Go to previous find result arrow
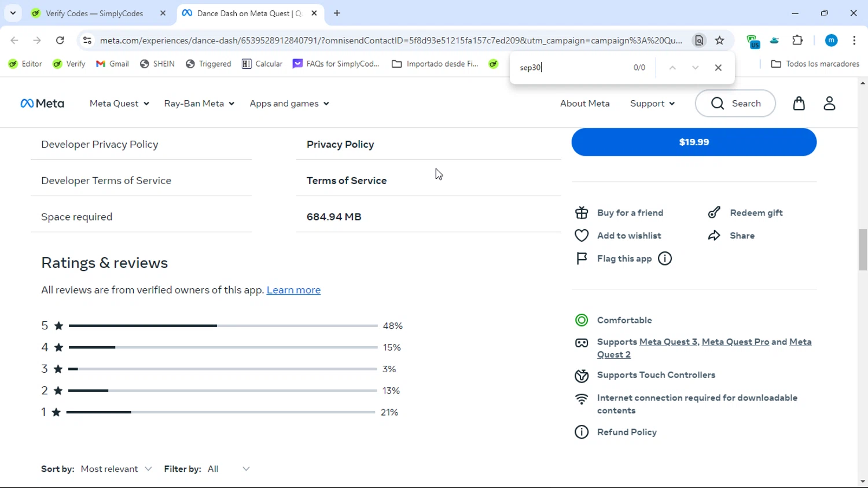The width and height of the screenshot is (868, 488). 672,68
